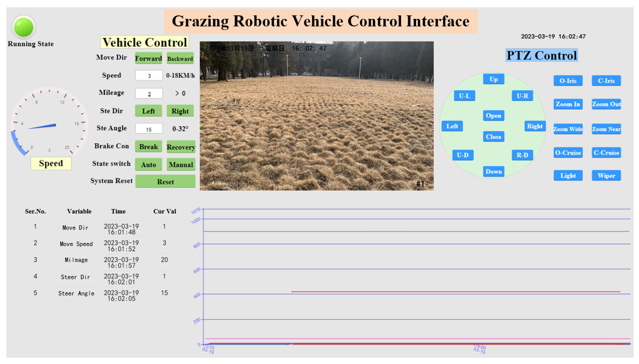
Task: Switch vehicle to Auto mode
Action: click(x=148, y=164)
